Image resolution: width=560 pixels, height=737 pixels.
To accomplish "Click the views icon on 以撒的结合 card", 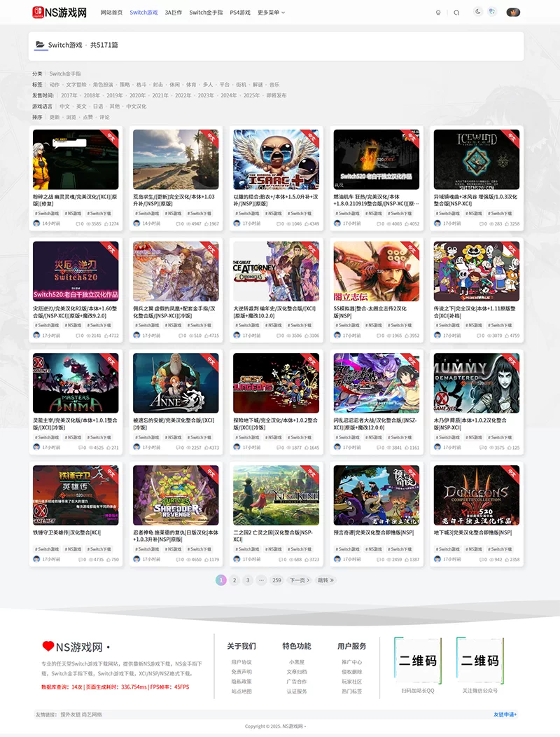I will coord(289,223).
